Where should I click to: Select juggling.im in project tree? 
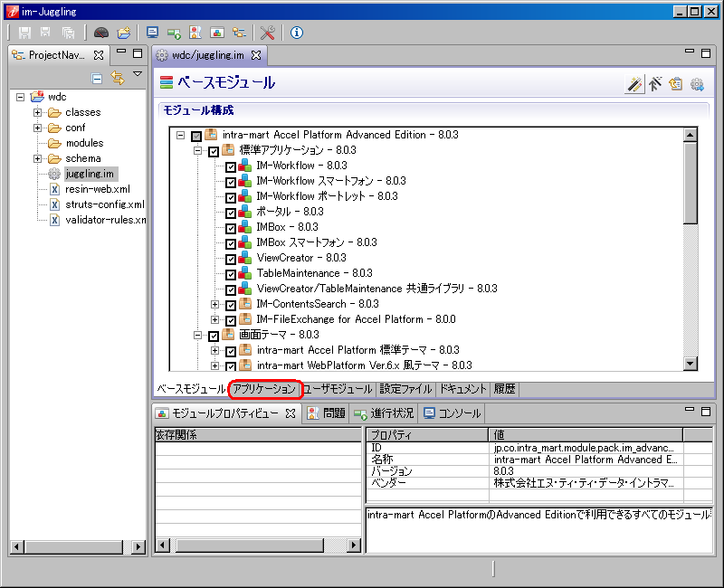click(x=90, y=174)
